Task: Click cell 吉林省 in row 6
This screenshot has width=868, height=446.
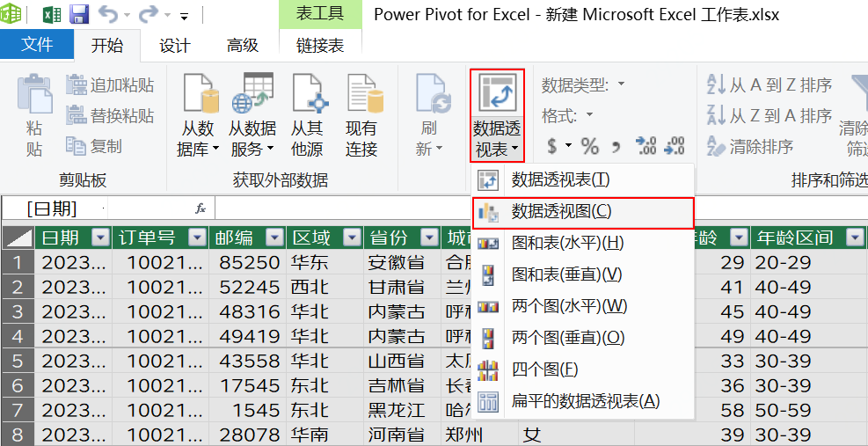Action: [403, 385]
